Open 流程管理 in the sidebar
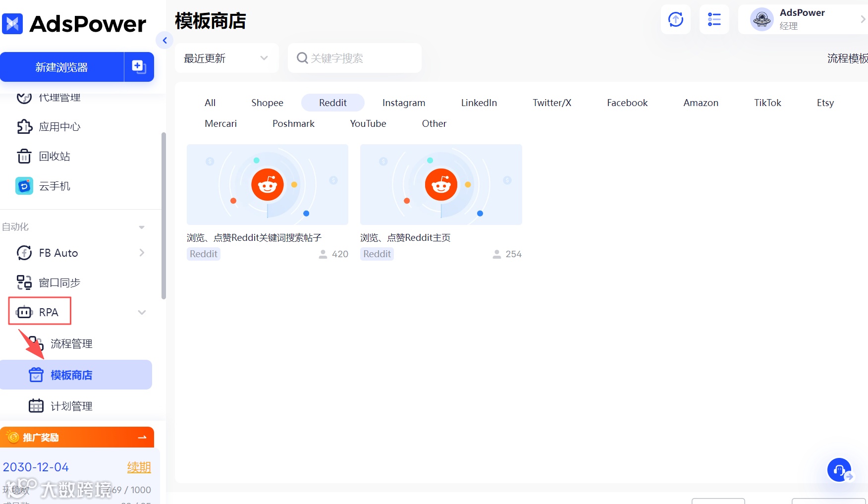The image size is (868, 504). (x=71, y=343)
